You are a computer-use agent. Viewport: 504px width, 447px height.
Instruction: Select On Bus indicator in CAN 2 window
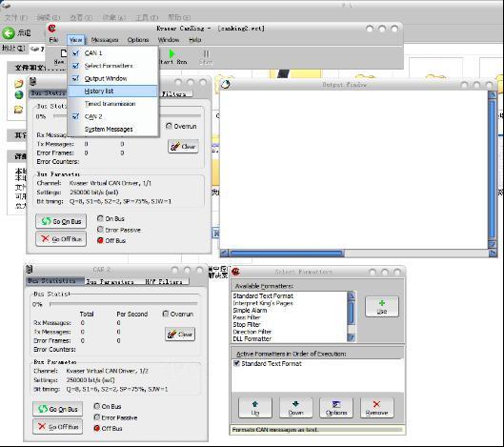97,406
